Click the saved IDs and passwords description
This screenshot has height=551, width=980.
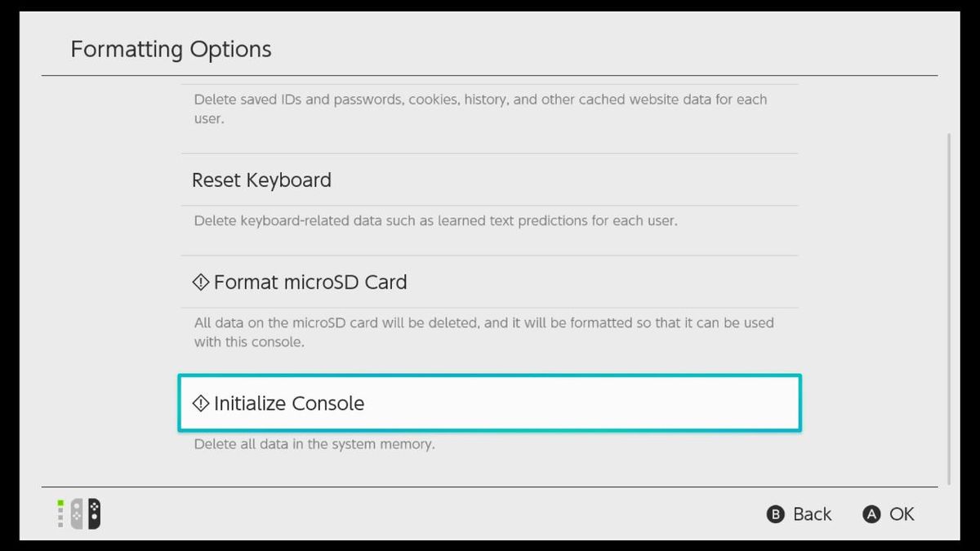(480, 108)
